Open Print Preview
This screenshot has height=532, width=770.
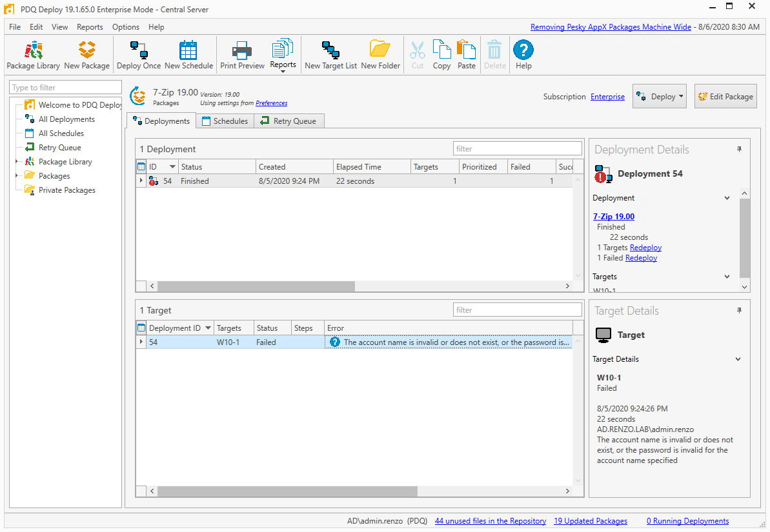pos(242,55)
